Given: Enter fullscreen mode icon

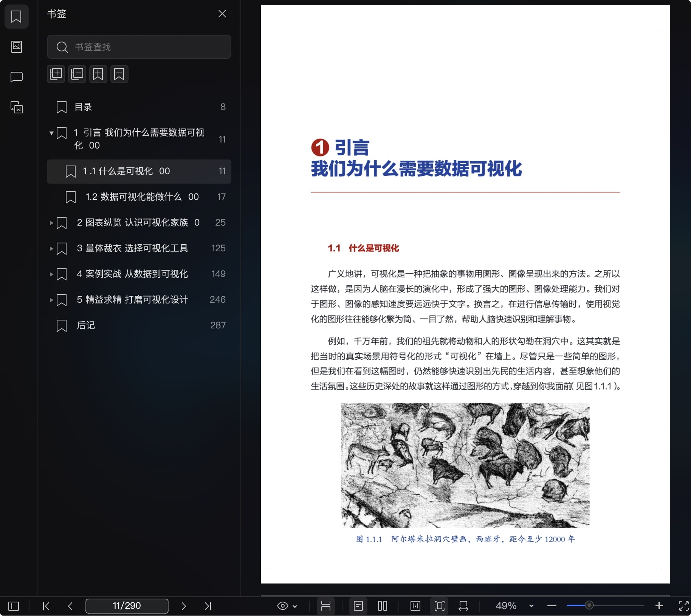Looking at the screenshot, I should 684,606.
